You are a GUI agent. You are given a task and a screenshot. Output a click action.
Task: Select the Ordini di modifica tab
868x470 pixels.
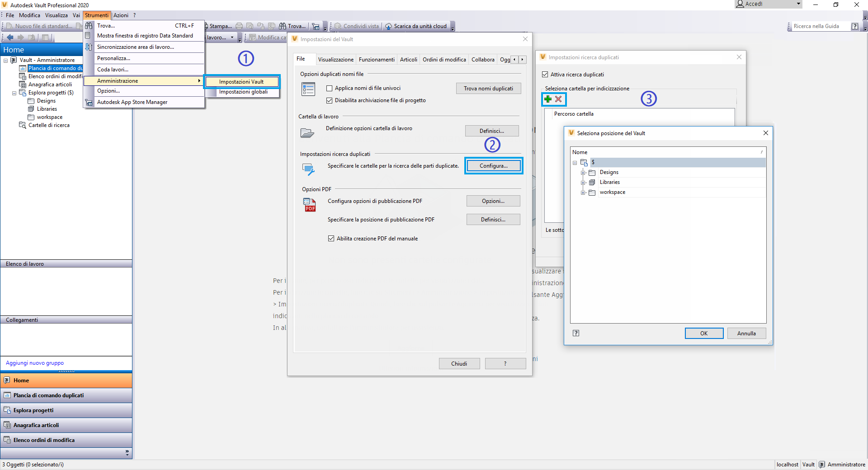click(444, 60)
